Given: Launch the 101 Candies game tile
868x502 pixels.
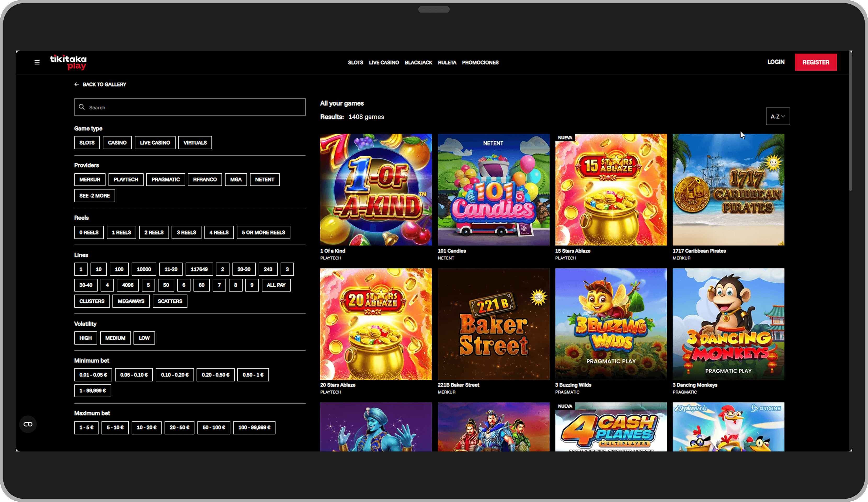Looking at the screenshot, I should [x=494, y=190].
